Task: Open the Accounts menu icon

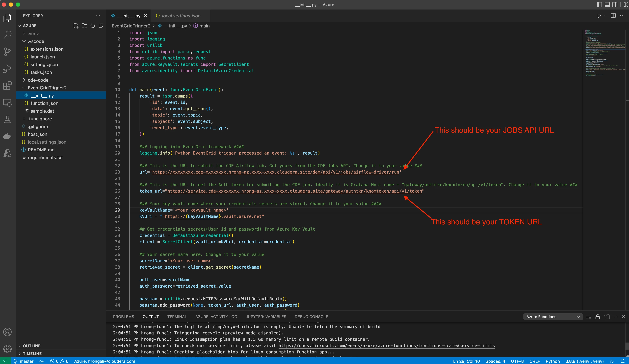Action: tap(7, 332)
